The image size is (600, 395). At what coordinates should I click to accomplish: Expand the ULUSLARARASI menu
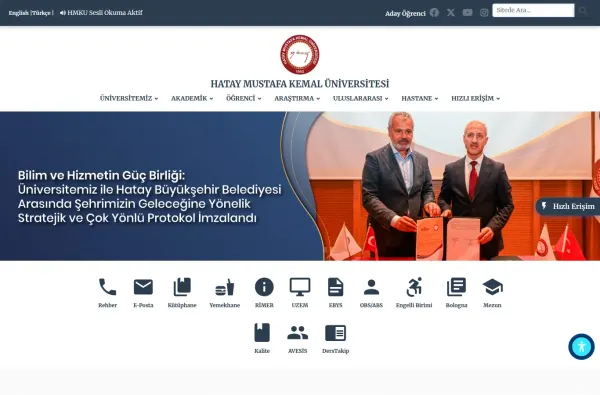pyautogui.click(x=361, y=98)
